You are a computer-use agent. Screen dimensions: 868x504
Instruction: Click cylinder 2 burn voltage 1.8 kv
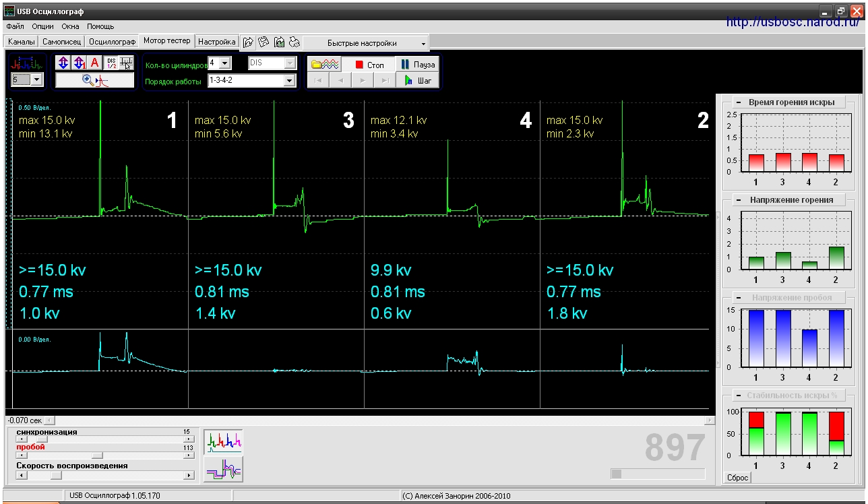[567, 314]
